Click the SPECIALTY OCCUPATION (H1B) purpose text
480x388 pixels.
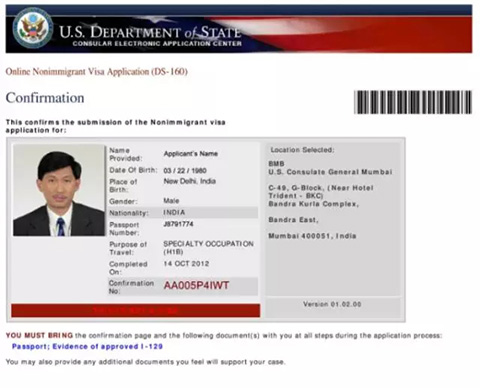point(208,248)
